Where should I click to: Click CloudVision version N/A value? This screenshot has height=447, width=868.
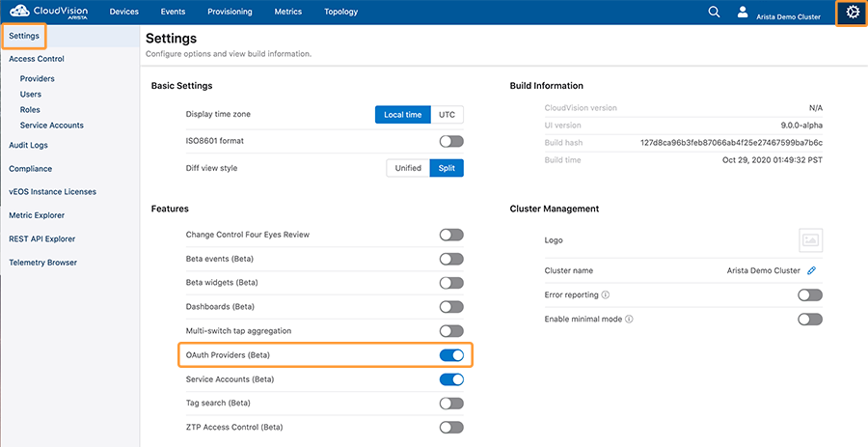[816, 108]
